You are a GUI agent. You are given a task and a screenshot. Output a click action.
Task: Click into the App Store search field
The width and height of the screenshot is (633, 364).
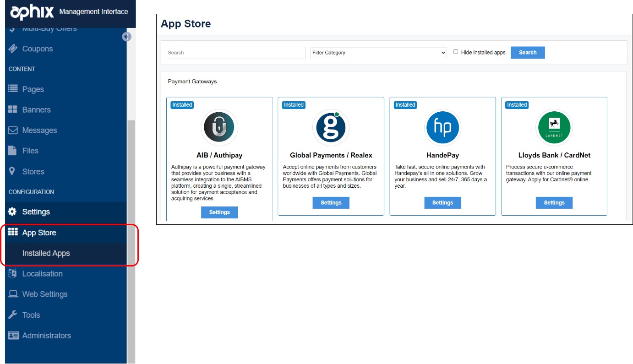point(236,53)
